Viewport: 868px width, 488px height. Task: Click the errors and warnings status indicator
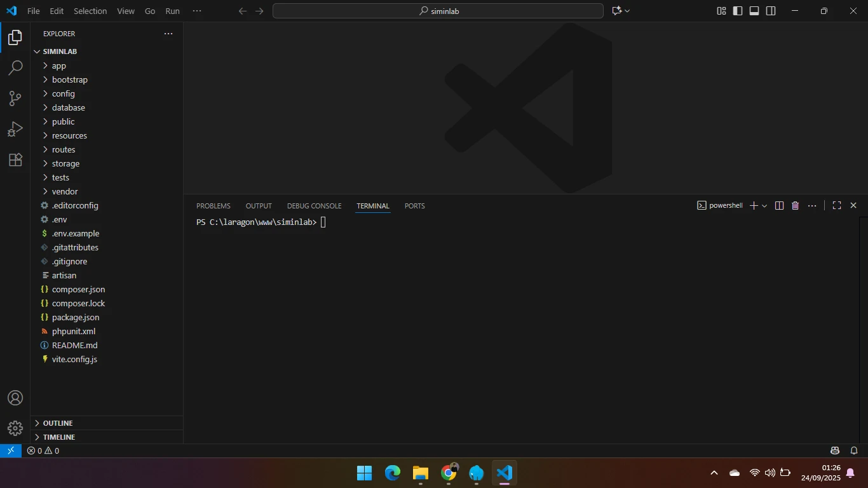coord(43,451)
